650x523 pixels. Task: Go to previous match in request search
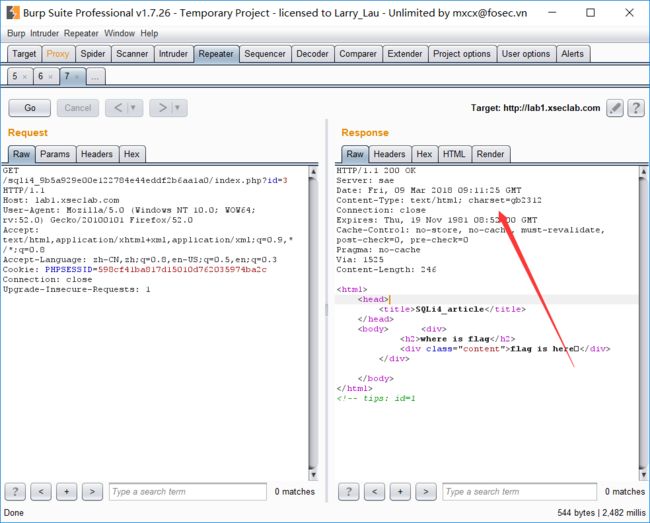(41, 492)
